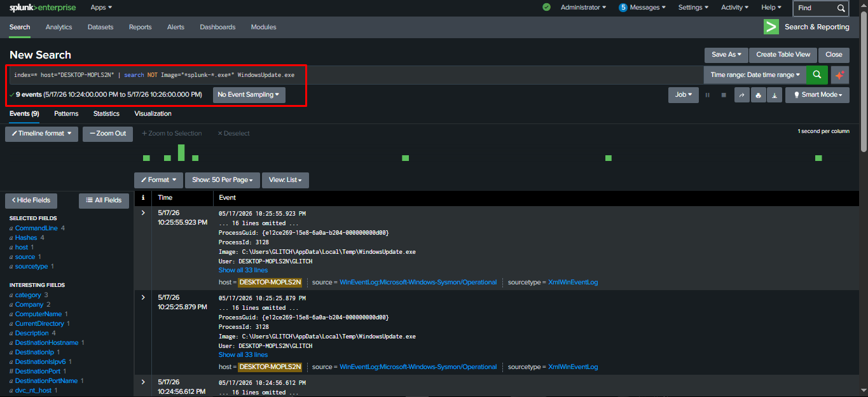Image resolution: width=868 pixels, height=397 pixels.
Task: Open the Time range picker dropdown
Action: 755,74
